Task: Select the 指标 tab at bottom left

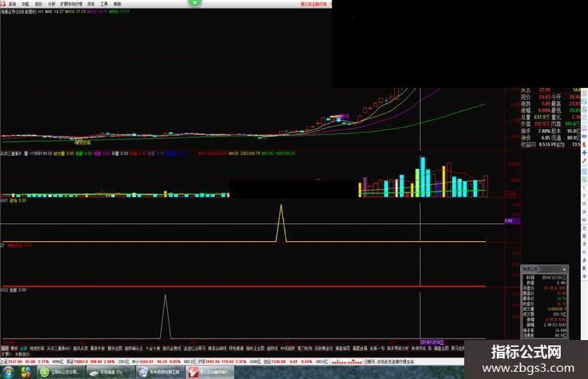Action: pyautogui.click(x=4, y=349)
